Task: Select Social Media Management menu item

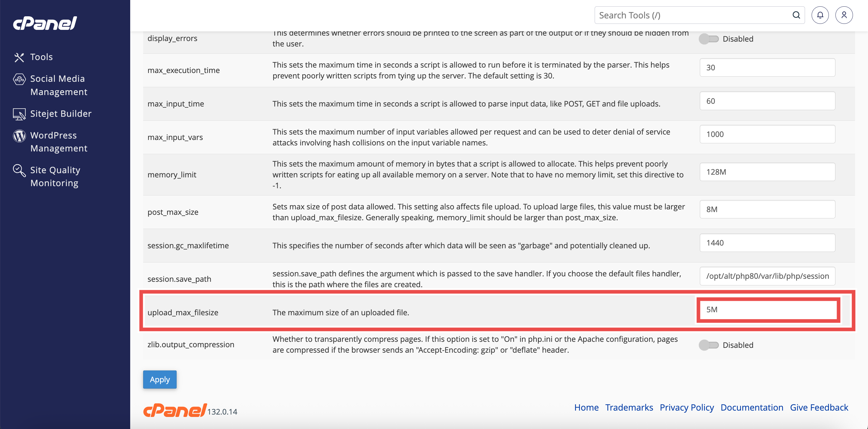Action: coord(59,85)
